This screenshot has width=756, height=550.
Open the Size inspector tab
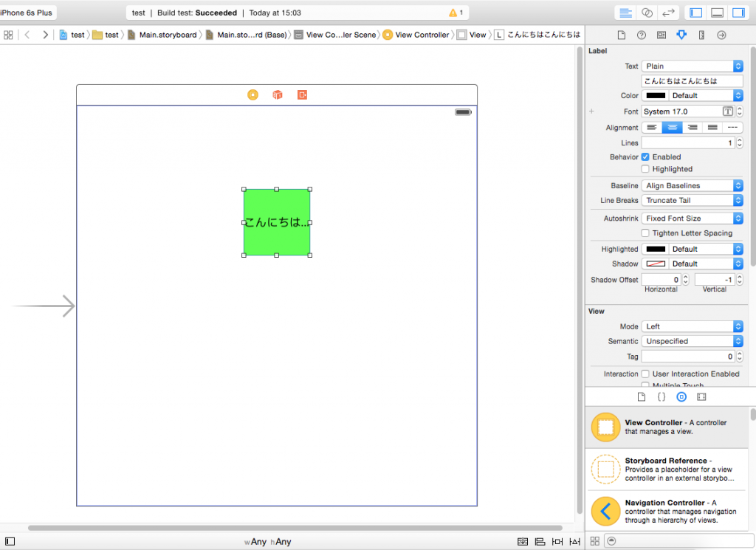click(x=701, y=35)
